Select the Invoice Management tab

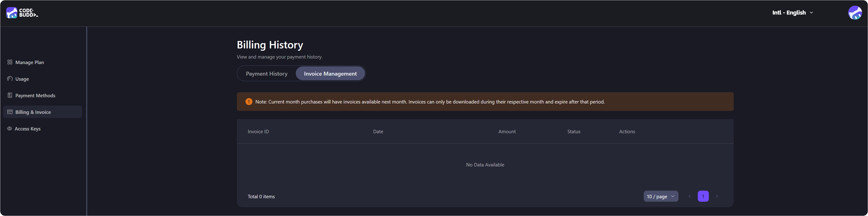click(x=330, y=74)
